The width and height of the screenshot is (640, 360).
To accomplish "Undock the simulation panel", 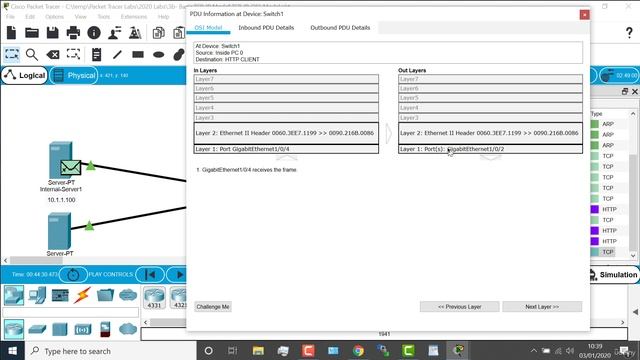I will tap(624, 91).
